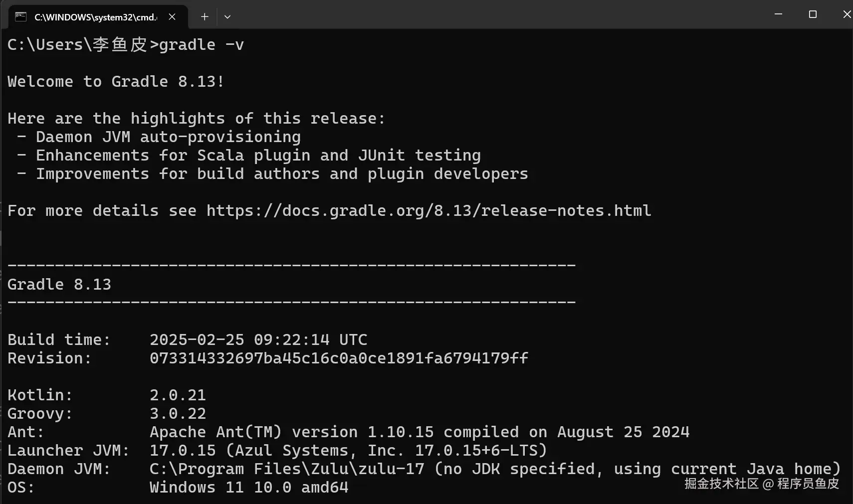
Task: Close the cmd.exe terminal tab
Action: pos(172,17)
